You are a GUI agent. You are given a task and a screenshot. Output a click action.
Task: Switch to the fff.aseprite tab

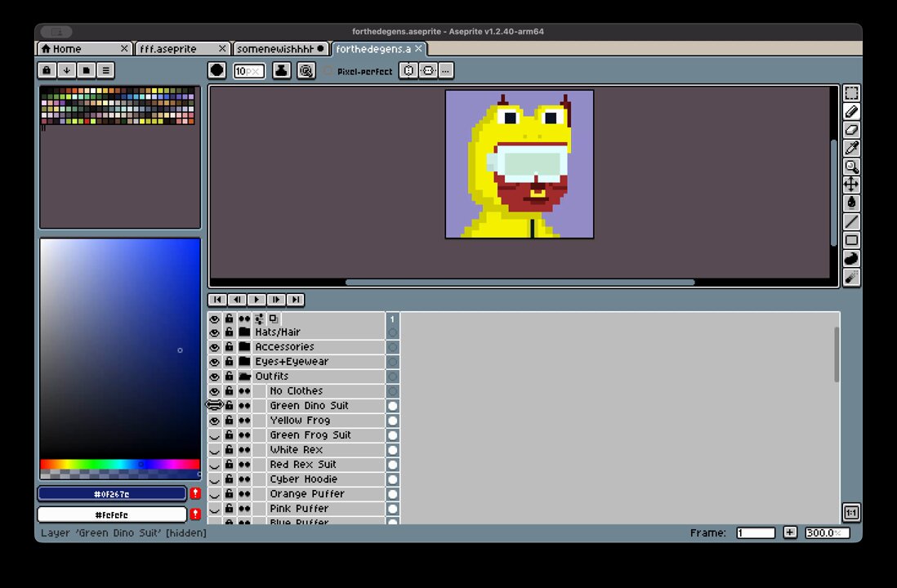coord(183,49)
